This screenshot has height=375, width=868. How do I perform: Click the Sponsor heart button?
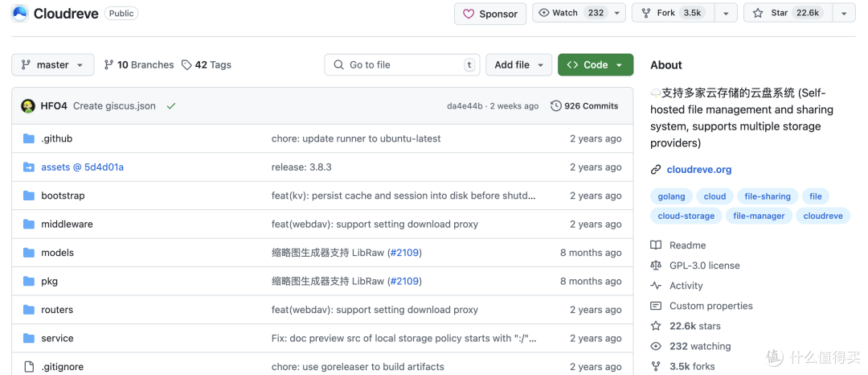click(490, 14)
